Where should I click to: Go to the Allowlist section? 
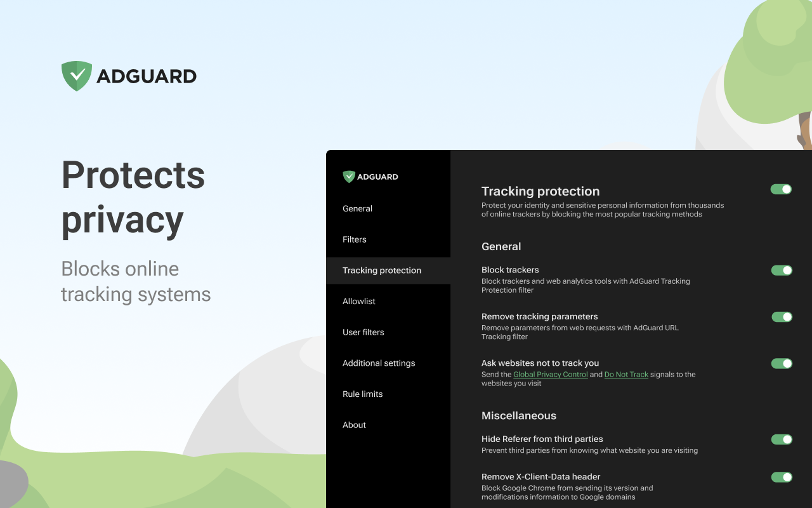coord(359,301)
